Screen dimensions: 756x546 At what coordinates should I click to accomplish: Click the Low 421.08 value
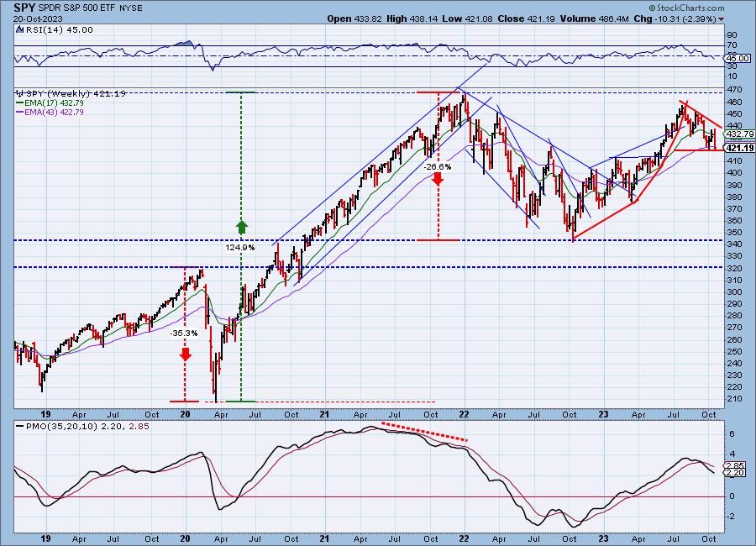(467, 18)
